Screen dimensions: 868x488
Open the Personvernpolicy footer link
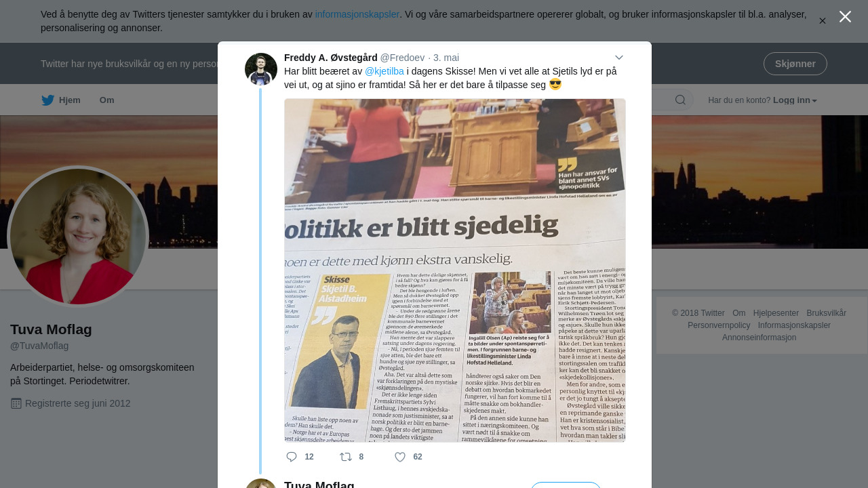(719, 325)
